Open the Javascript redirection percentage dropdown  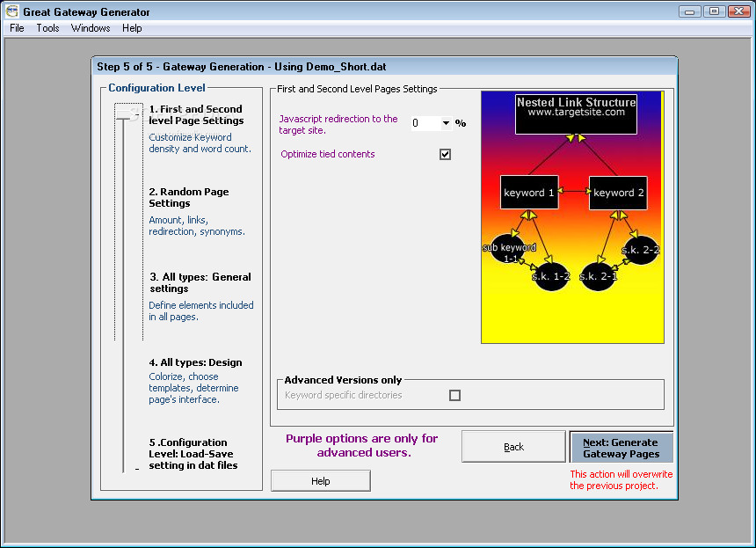[446, 123]
